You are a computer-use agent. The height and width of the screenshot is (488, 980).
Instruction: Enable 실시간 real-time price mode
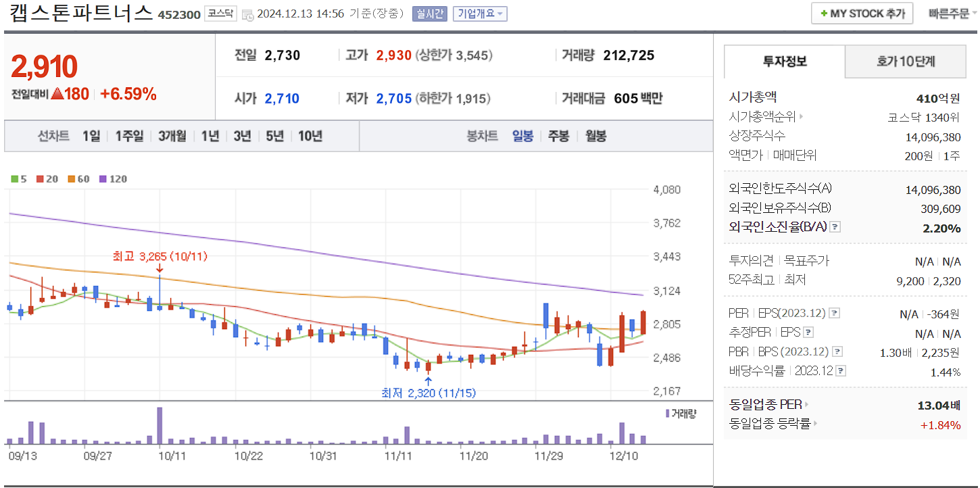(x=430, y=13)
